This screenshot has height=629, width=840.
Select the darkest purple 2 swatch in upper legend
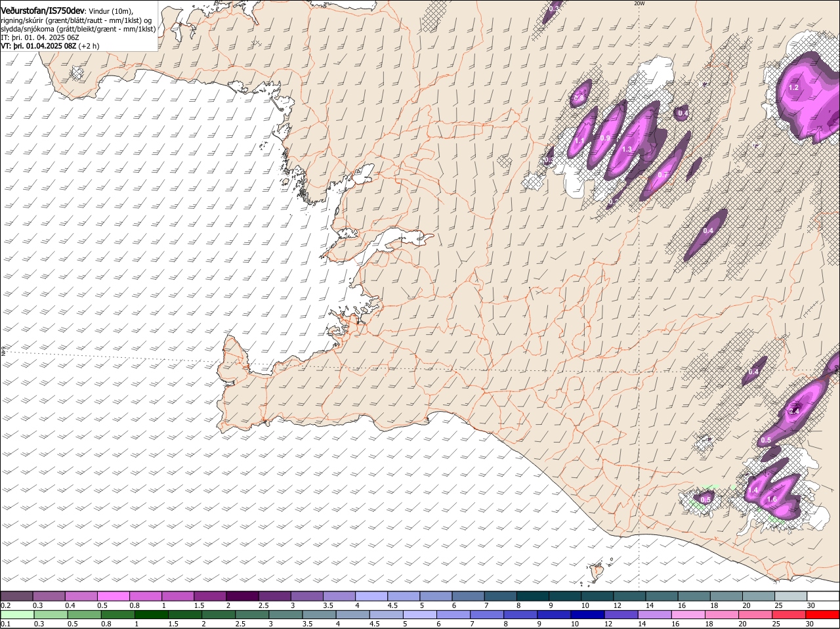[x=242, y=596]
